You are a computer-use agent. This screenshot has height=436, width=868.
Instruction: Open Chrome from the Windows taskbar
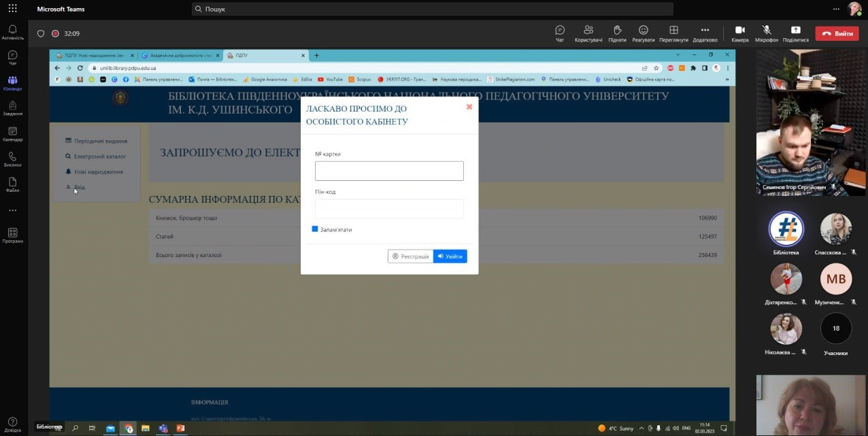[x=128, y=429]
